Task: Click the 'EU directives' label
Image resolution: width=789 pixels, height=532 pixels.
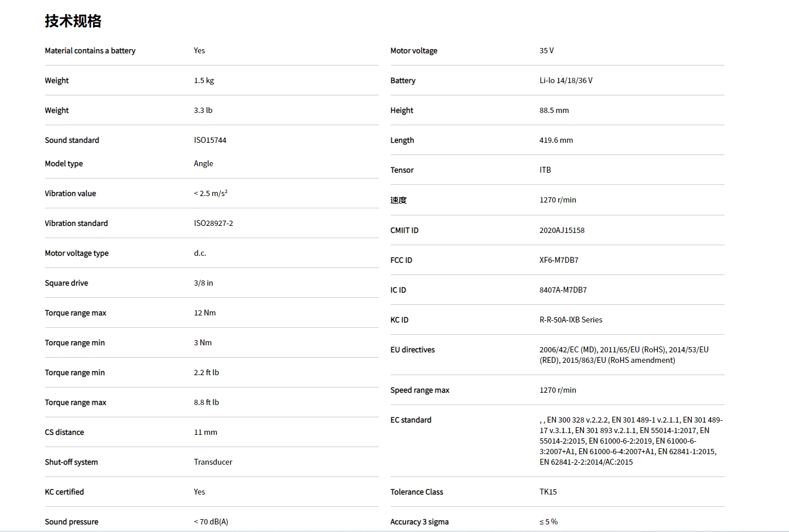Action: pyautogui.click(x=412, y=350)
